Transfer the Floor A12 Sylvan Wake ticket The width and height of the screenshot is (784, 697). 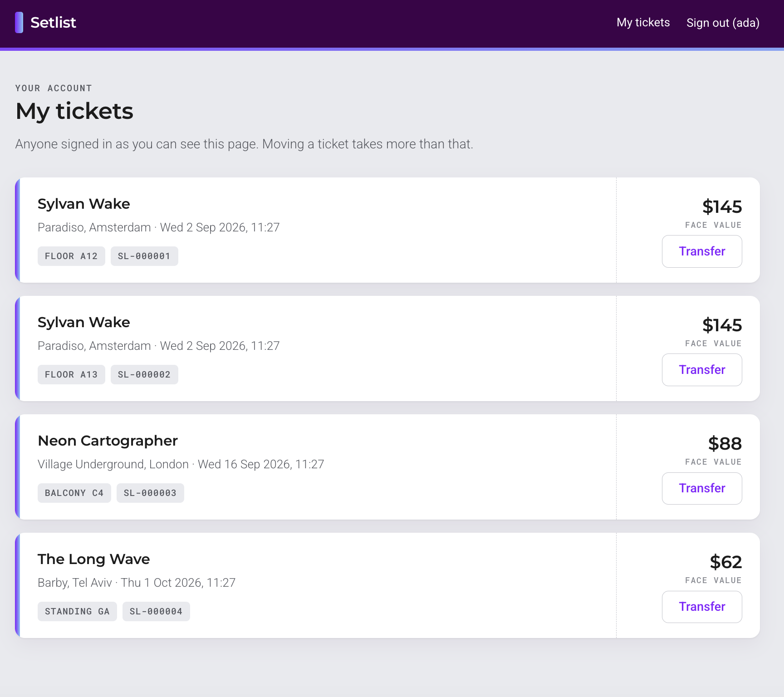[702, 251]
